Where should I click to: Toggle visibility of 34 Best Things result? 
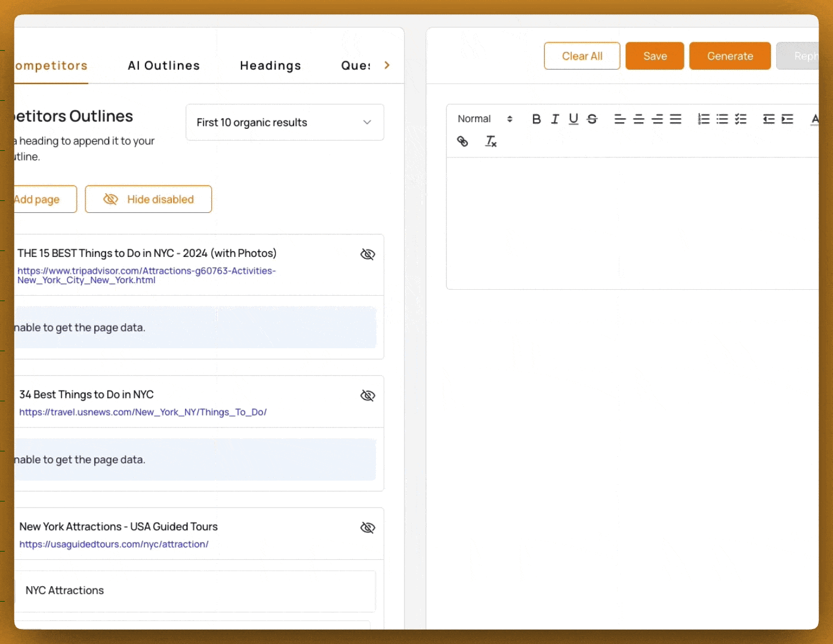click(x=368, y=396)
